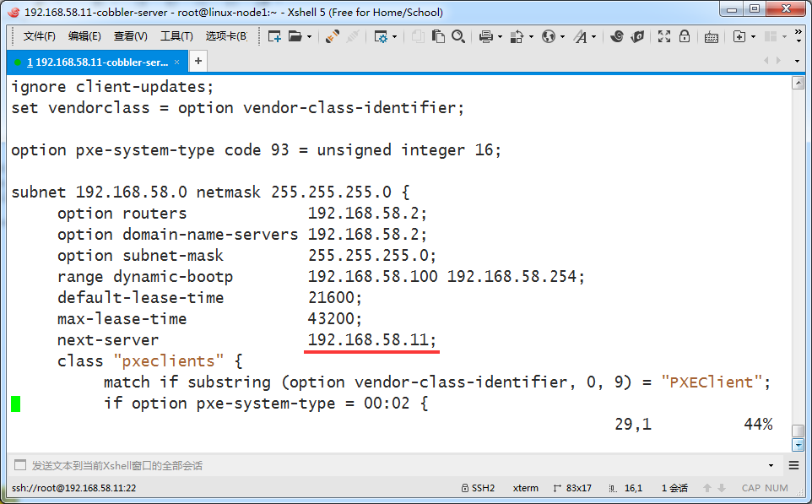
Task: Open the compose bar dropdown arrow
Action: coord(771,466)
